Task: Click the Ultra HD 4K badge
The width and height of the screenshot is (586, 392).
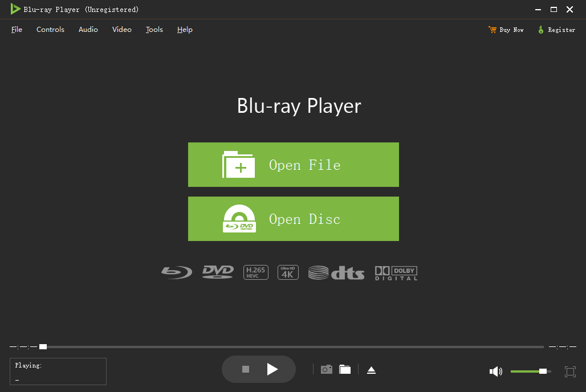Action: pyautogui.click(x=288, y=272)
